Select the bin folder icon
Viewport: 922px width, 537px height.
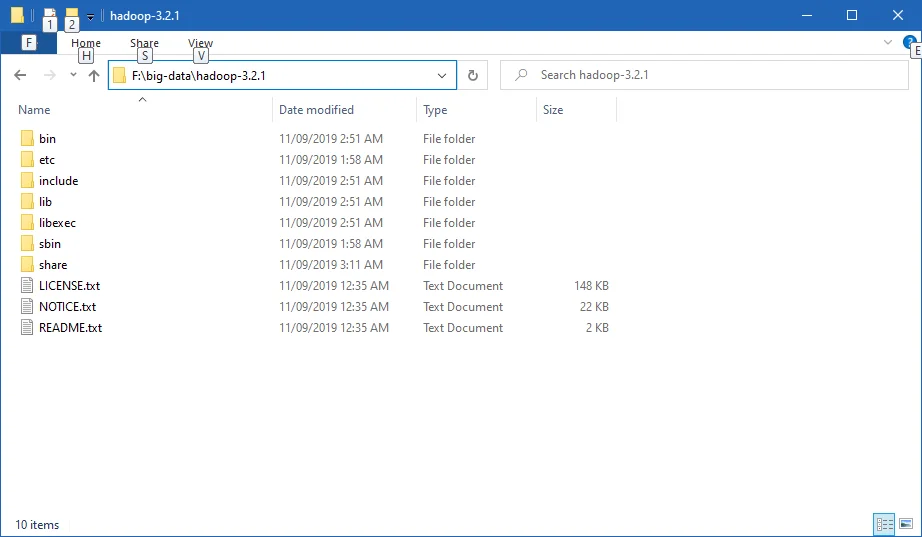point(27,139)
